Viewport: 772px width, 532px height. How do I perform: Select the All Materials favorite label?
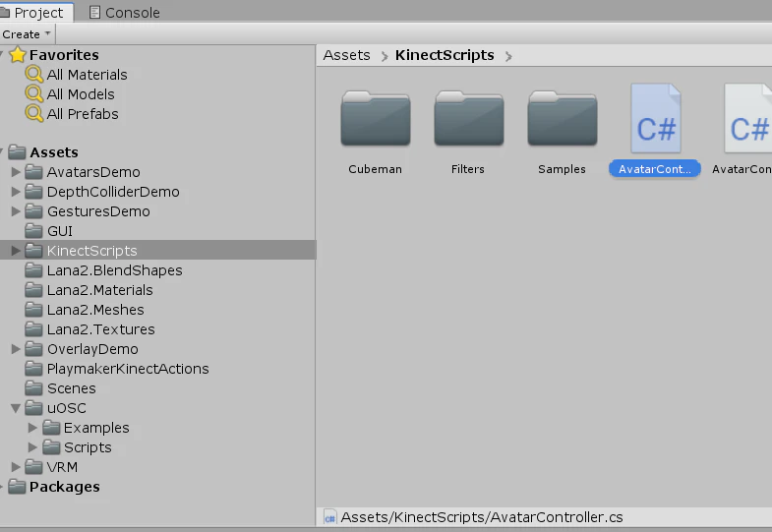click(88, 75)
